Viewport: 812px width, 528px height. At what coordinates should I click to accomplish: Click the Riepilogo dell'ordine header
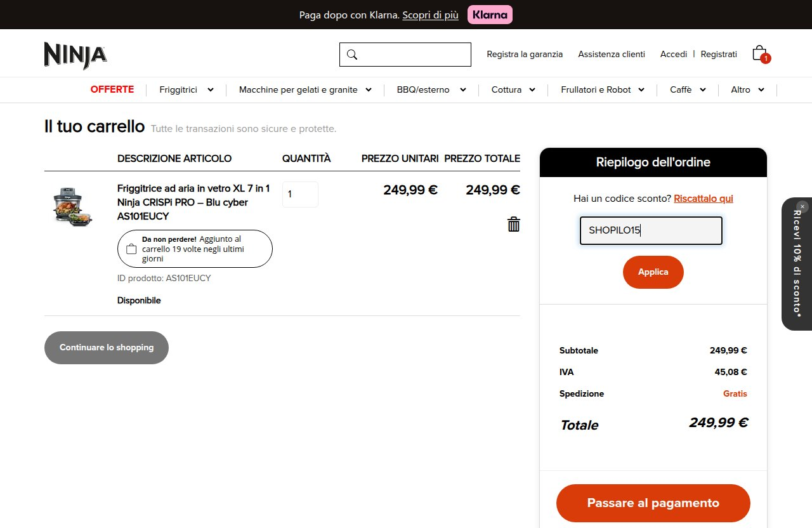[653, 162]
